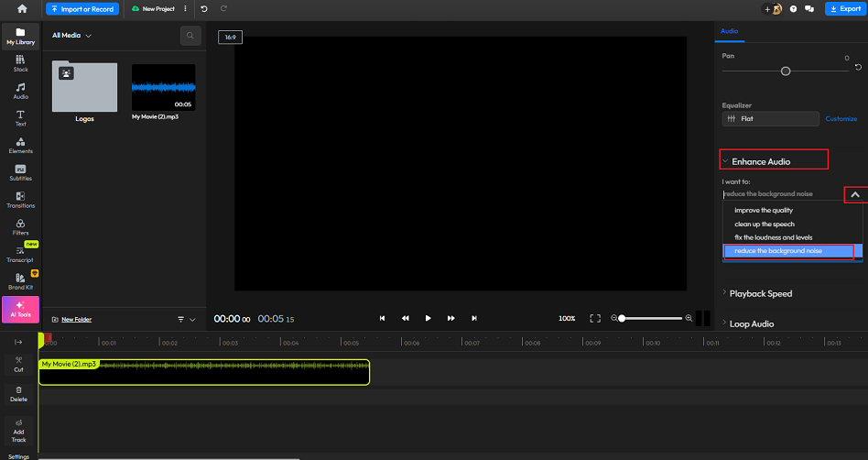Open the Equalizer Flat preset dropdown

(770, 118)
